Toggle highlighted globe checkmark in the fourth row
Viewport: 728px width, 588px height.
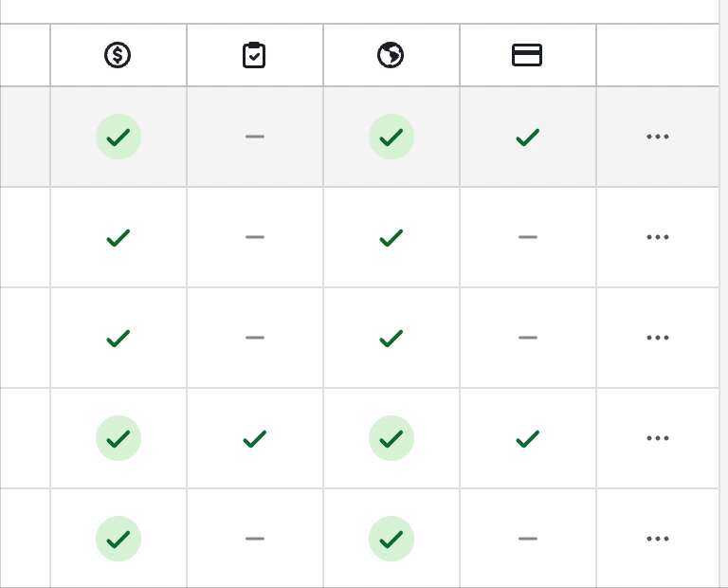[x=391, y=438]
